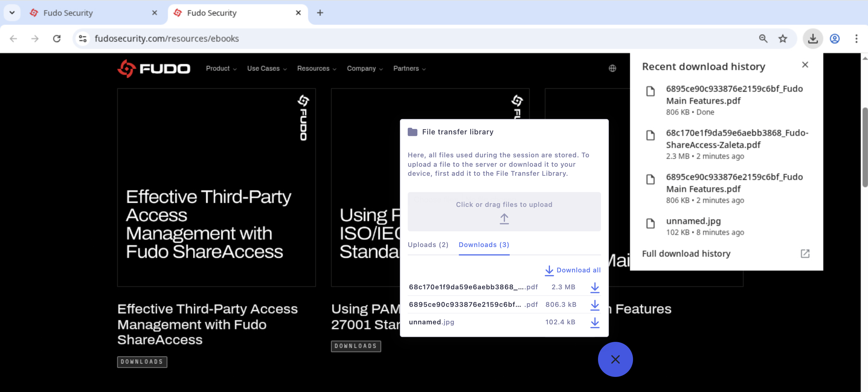View site information icon in address bar
The height and width of the screenshot is (392, 868).
click(x=83, y=39)
